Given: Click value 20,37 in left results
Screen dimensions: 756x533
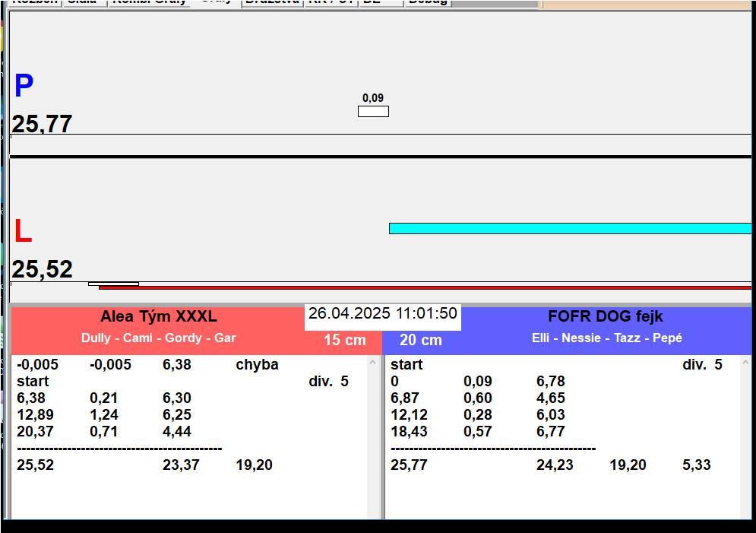Looking at the screenshot, I should click(35, 431).
